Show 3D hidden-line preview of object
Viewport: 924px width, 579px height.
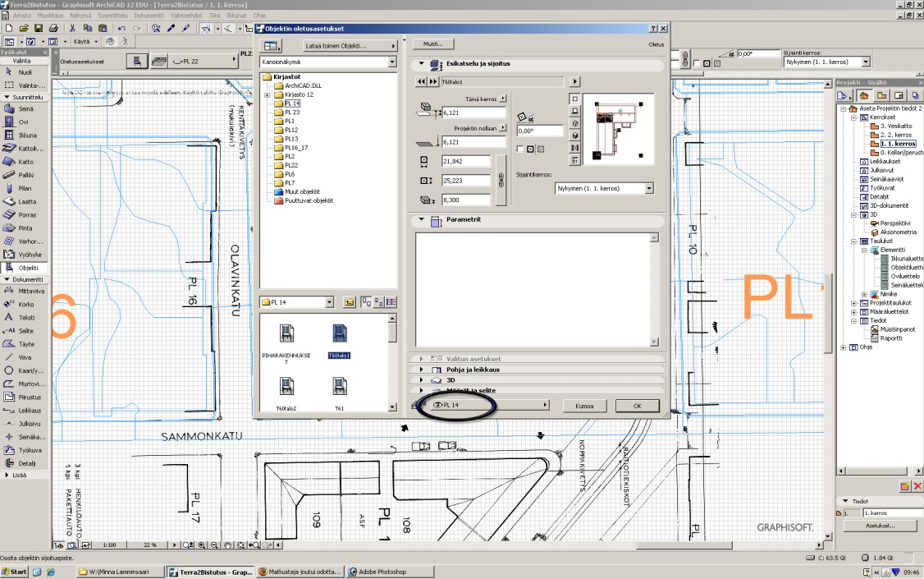click(575, 123)
